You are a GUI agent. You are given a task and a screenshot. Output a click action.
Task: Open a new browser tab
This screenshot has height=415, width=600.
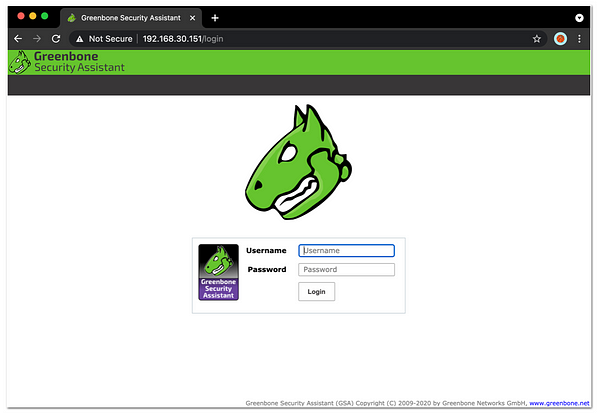215,18
